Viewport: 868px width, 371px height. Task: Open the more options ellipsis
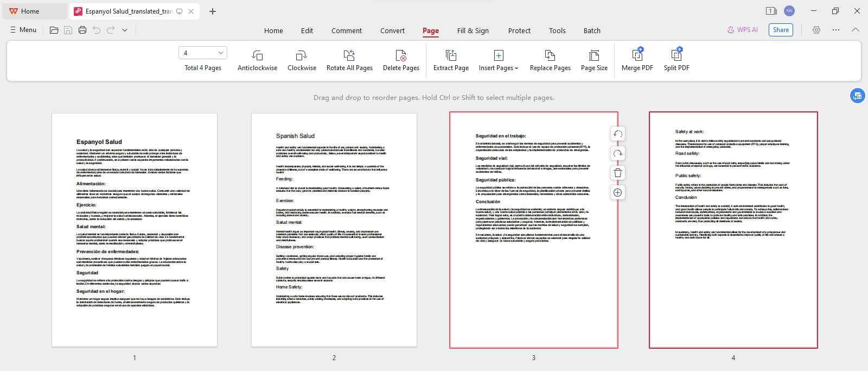[835, 30]
